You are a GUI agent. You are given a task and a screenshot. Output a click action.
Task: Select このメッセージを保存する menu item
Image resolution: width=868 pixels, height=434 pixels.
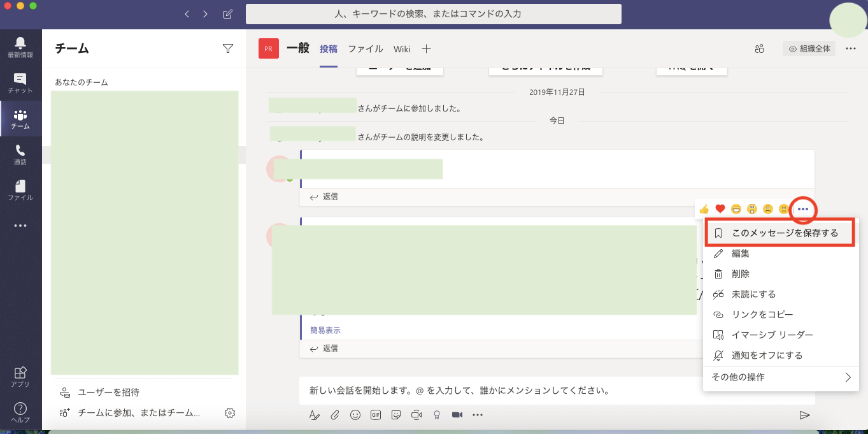pos(780,233)
